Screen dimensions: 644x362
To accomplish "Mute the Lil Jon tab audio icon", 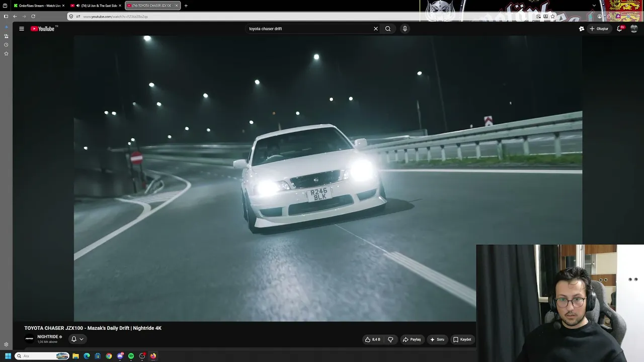I will tap(78, 6).
